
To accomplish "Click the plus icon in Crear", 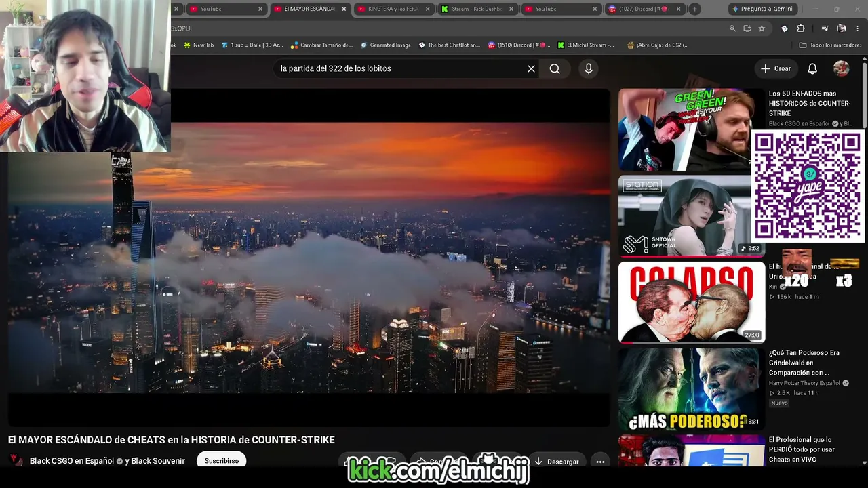I will (766, 68).
